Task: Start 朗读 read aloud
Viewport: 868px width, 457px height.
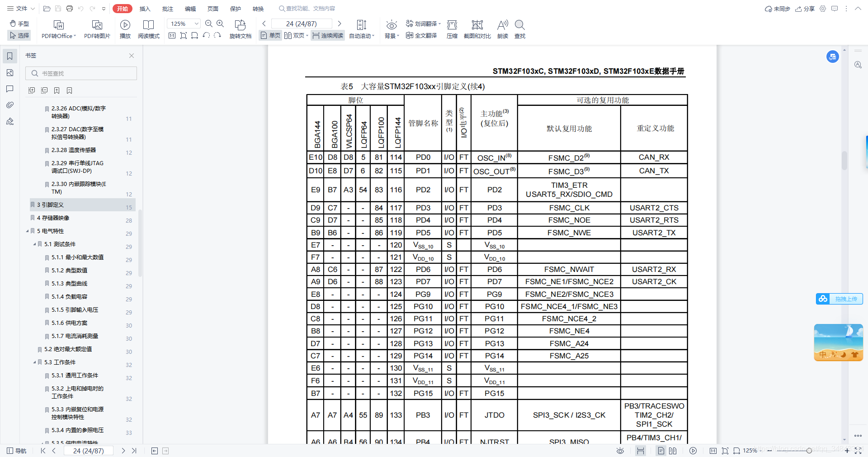Action: click(503, 29)
